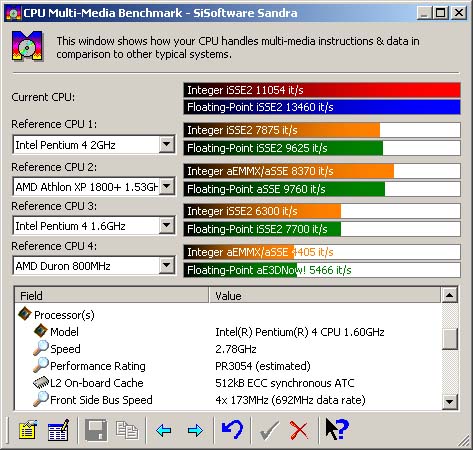473x450 pixels.
Task: Click the red X cancel icon
Action: [299, 430]
